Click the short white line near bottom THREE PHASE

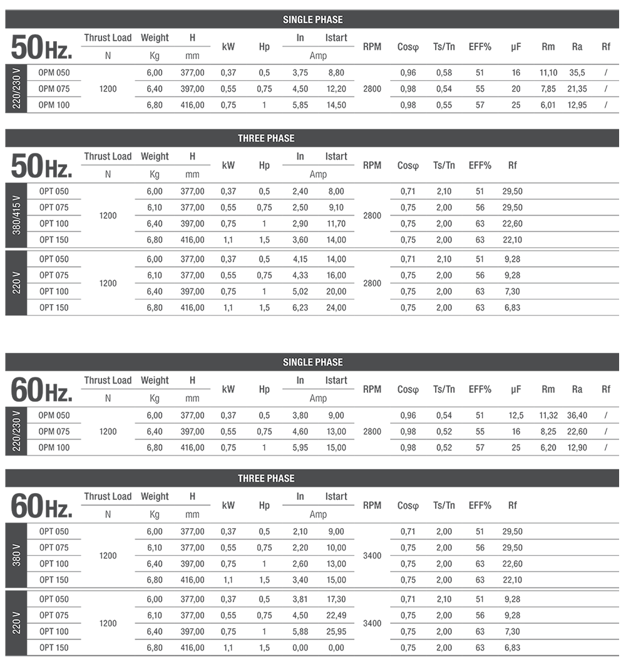click(x=533, y=468)
